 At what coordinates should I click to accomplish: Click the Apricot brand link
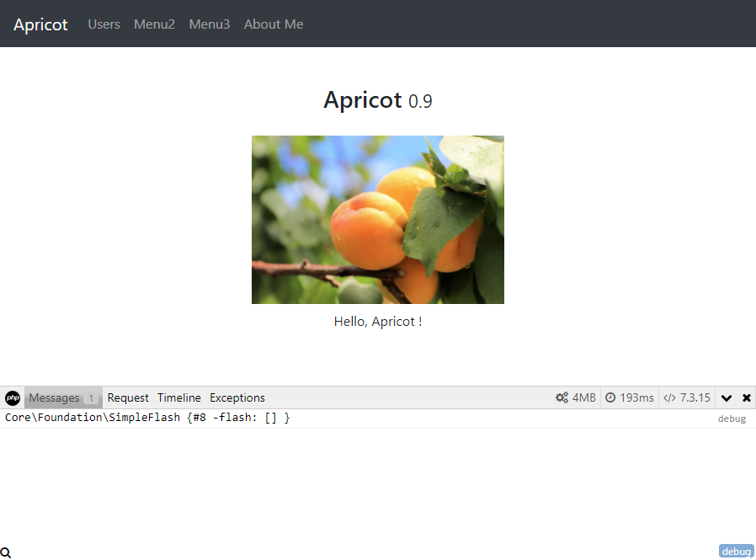[40, 24]
